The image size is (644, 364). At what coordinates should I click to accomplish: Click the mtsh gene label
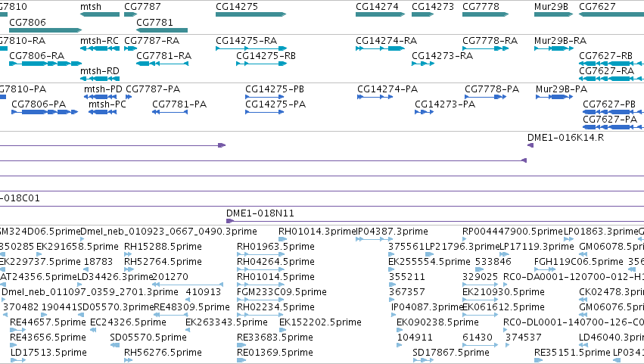pyautogui.click(x=90, y=7)
